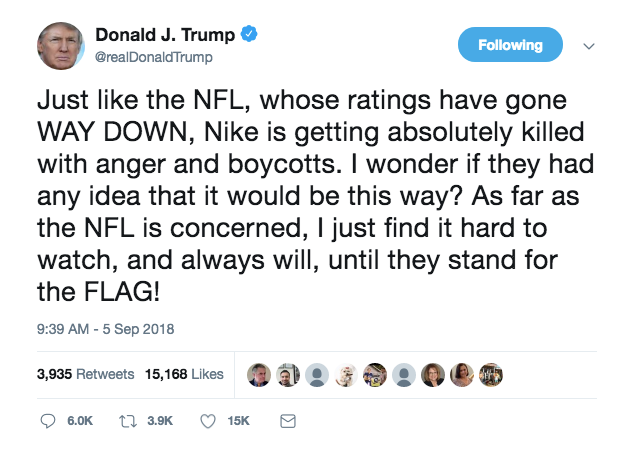This screenshot has height=450, width=632.
Task: Open the Donald J. Trump profile name
Action: (x=165, y=35)
